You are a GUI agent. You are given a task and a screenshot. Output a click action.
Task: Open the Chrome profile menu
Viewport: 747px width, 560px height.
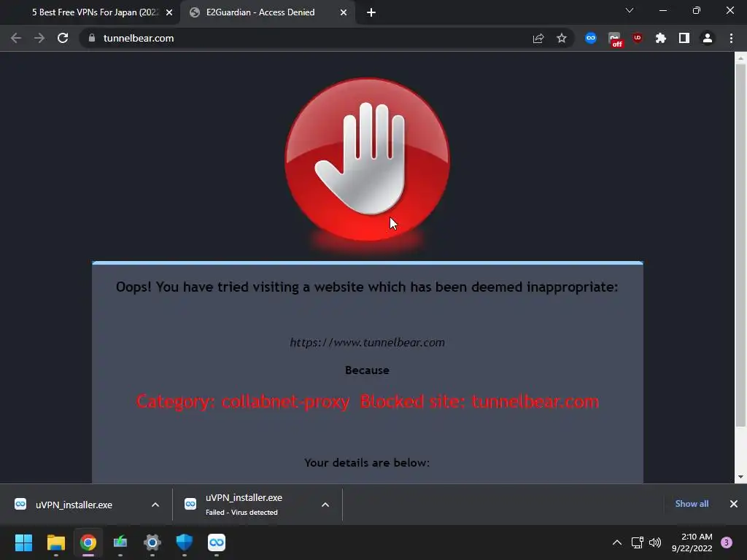(708, 38)
